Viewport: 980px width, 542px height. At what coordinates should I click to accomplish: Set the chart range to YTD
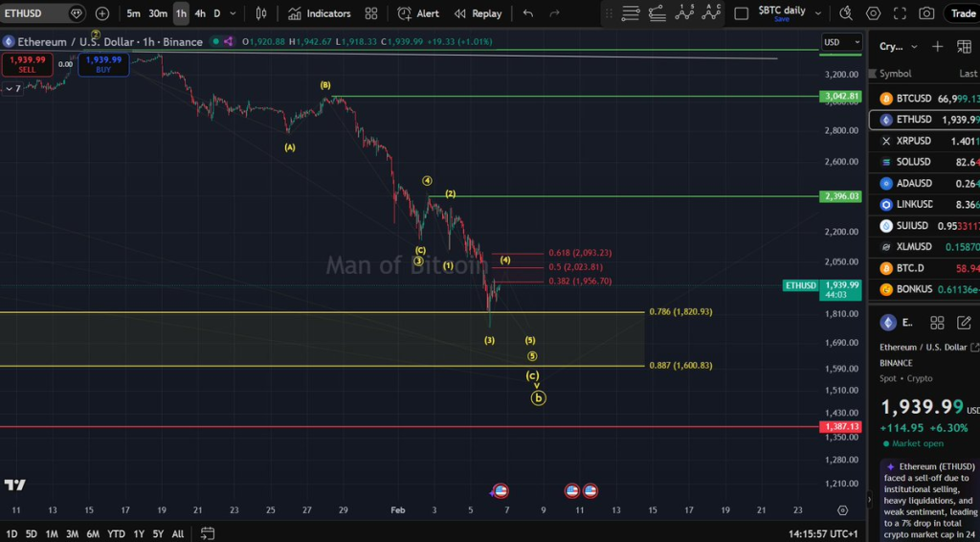click(116, 534)
